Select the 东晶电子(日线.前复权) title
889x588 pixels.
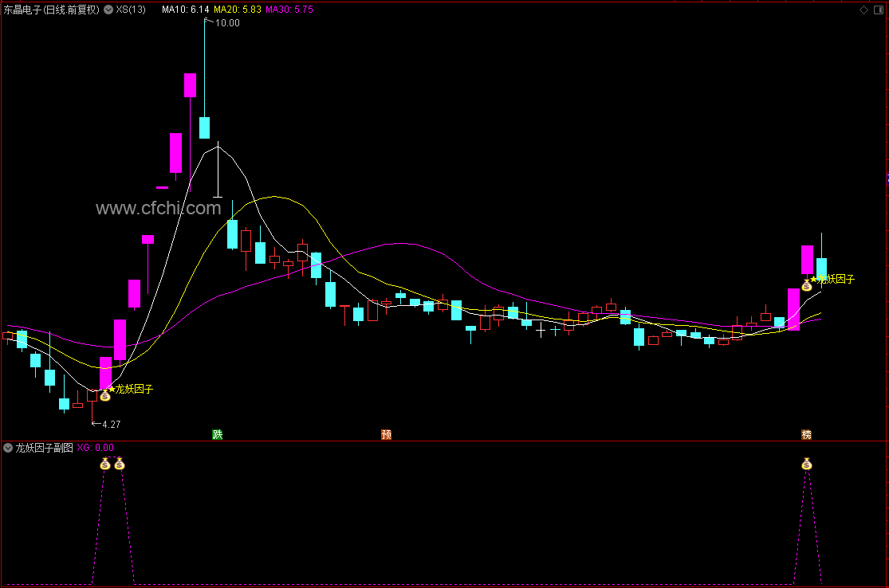(52, 10)
